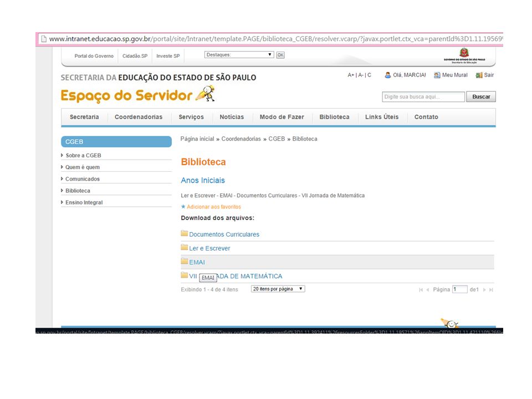
Task: Go to previous page arrow in pagination
Action: (x=427, y=290)
